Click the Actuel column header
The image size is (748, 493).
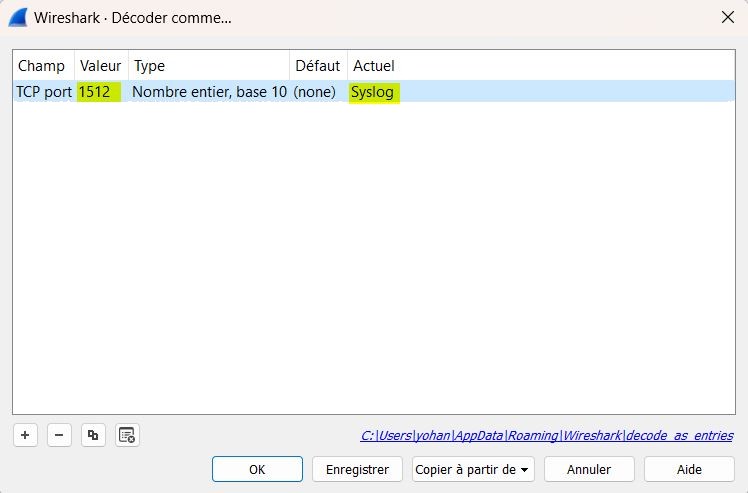[x=541, y=65]
